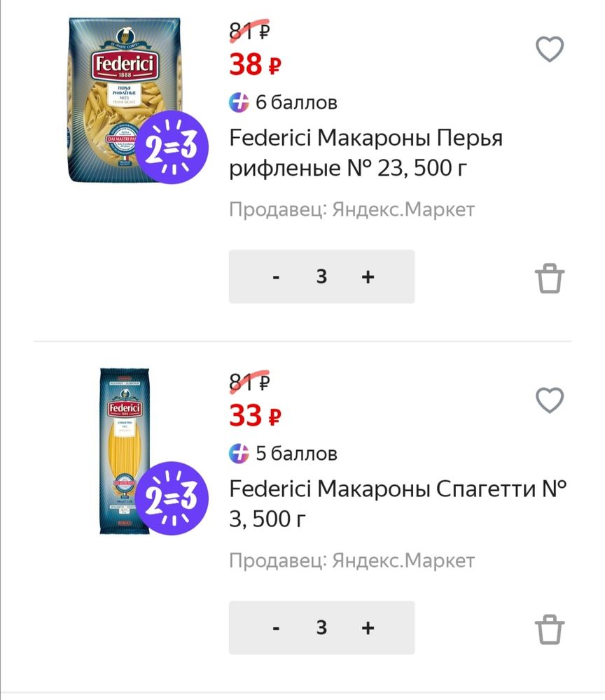Open the Federici Макароны Перья product page
The image size is (605, 700).
click(366, 153)
